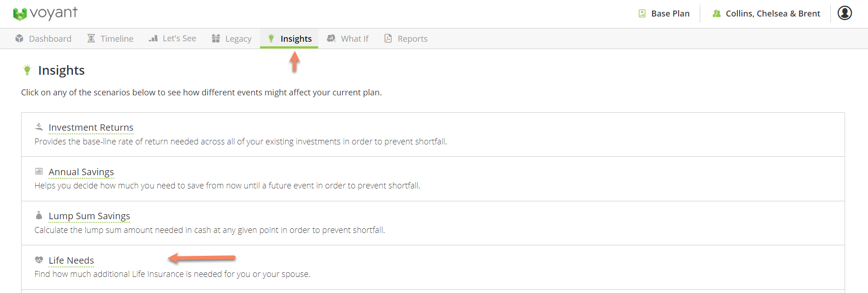Click the clients people icon beside Collins
Screen dimensions: 868x293
pyautogui.click(x=716, y=14)
